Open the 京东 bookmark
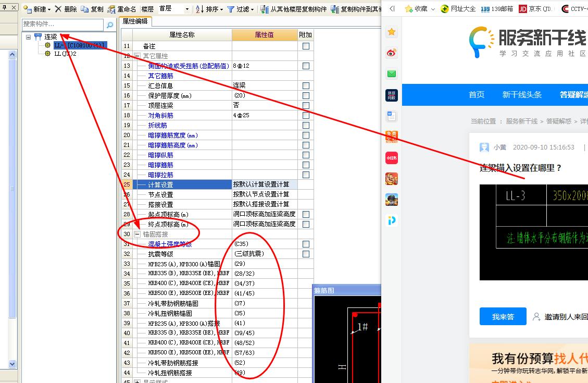588x383 pixels. [x=535, y=9]
